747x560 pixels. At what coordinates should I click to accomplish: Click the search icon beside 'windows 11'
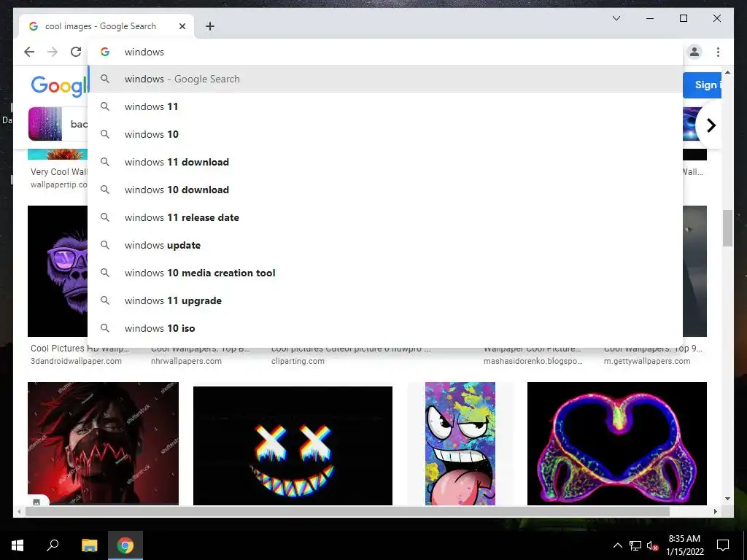[105, 106]
